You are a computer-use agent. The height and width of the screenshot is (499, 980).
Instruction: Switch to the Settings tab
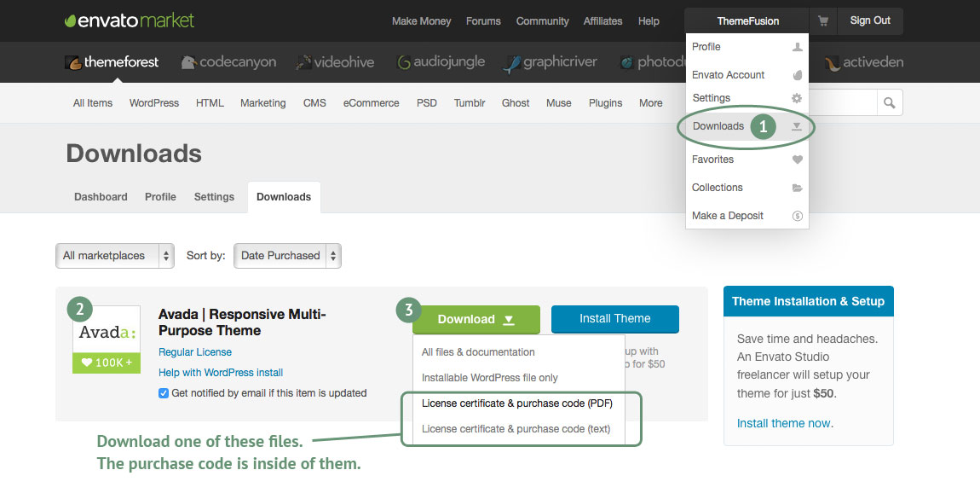click(x=215, y=197)
